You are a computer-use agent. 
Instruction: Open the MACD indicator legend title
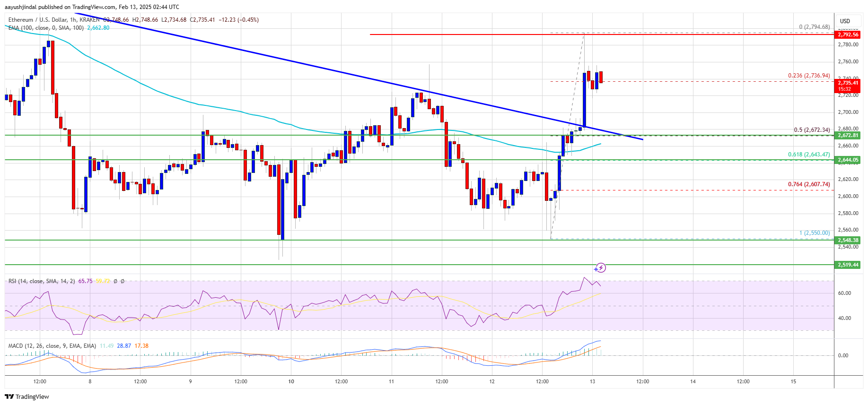[x=52, y=346]
